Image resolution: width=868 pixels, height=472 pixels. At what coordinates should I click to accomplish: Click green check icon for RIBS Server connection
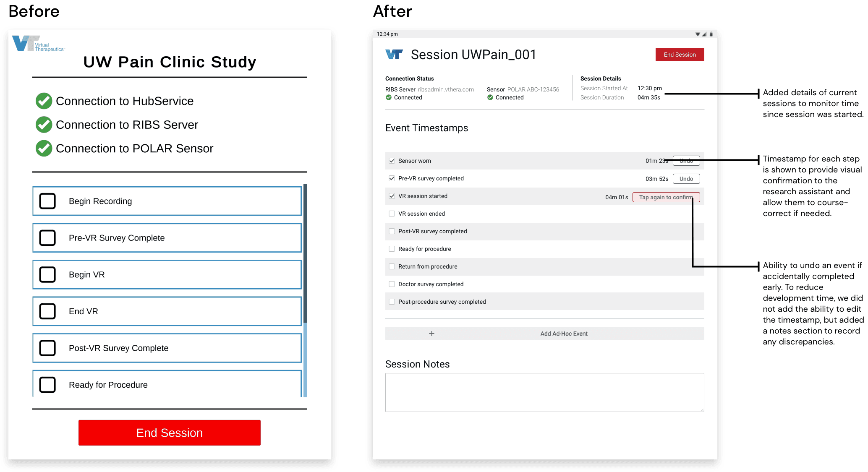tap(44, 125)
